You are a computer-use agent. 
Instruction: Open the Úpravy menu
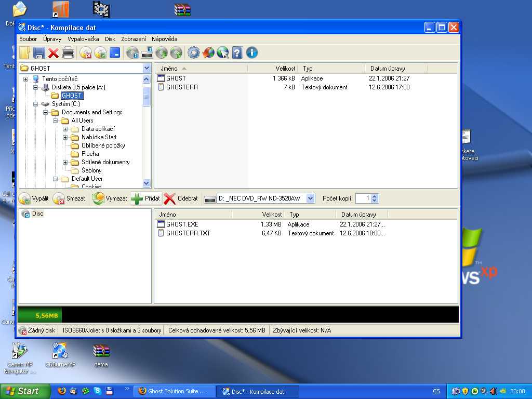[x=52, y=39]
